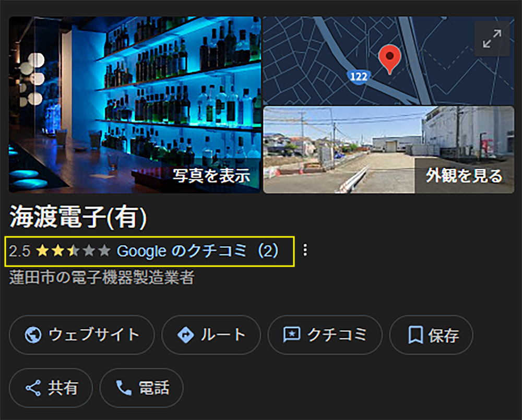Show photos via 写真を表示 thumbnail
The width and height of the screenshot is (522, 420).
click(x=135, y=105)
